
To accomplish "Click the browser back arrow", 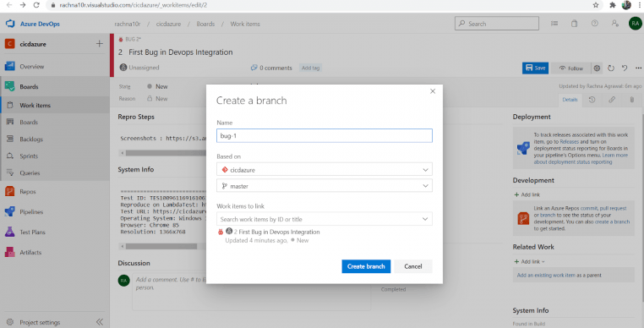I will [x=9, y=5].
